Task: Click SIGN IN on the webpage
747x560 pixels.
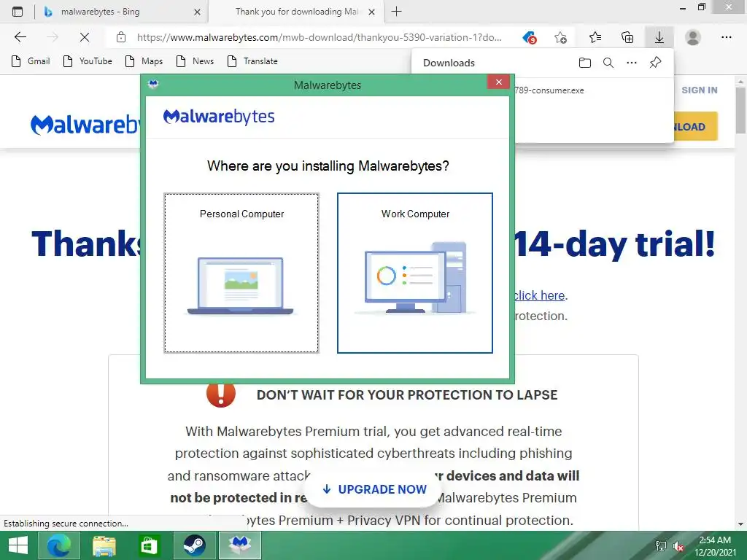Action: tap(700, 90)
